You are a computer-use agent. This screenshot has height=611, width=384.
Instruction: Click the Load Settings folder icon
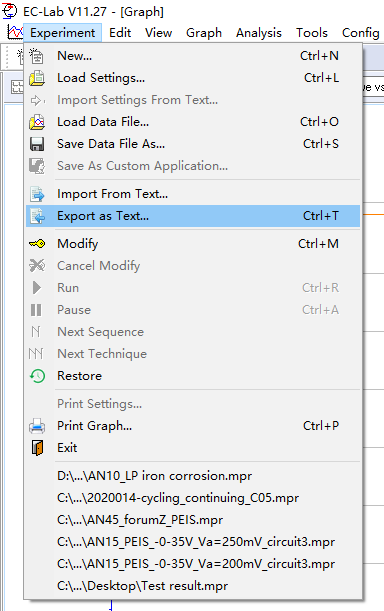pyautogui.click(x=37, y=78)
